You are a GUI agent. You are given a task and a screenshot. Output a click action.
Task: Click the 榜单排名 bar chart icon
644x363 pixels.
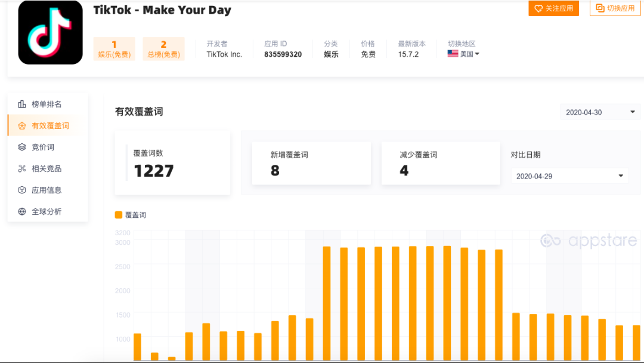click(x=22, y=104)
